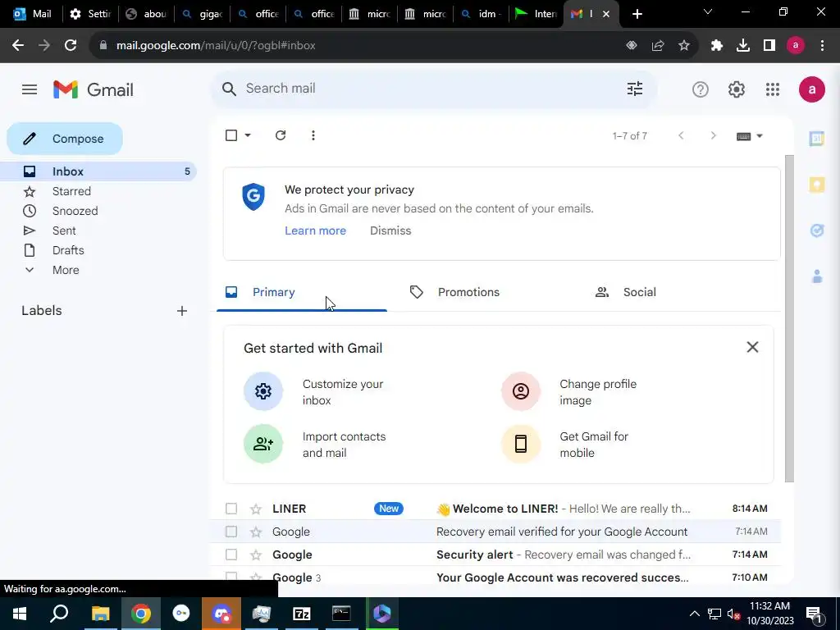This screenshot has width=840, height=630.
Task: Open Drafts folder
Action: pos(98,250)
